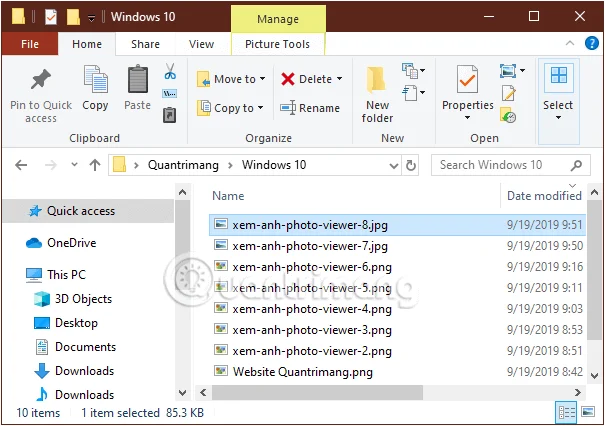
Task: Click the search magnifier icon
Action: coord(576,165)
